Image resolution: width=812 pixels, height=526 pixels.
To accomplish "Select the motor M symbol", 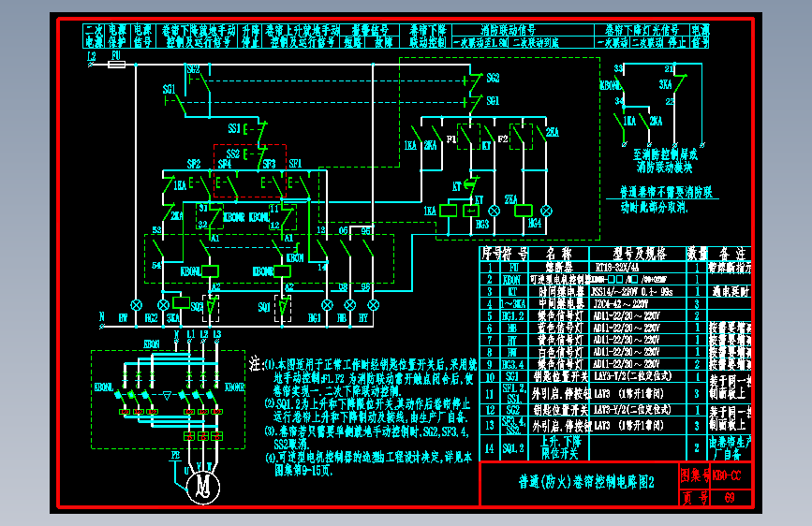I will click(x=203, y=488).
